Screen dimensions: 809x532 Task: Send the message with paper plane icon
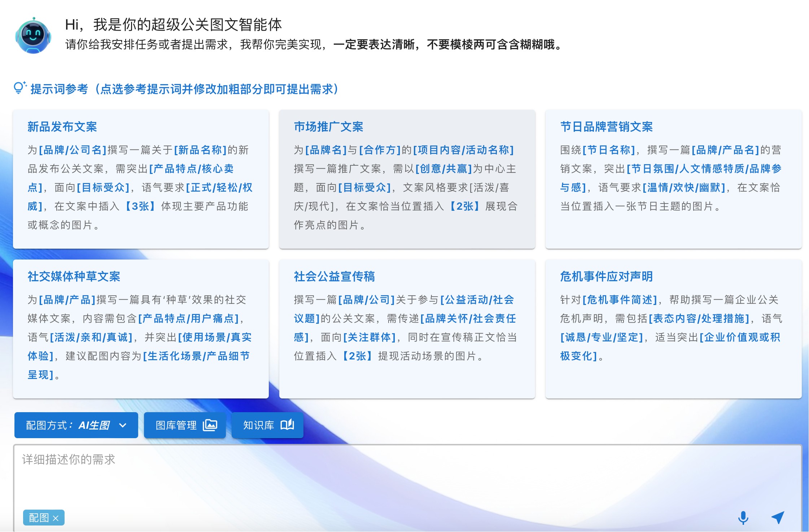click(778, 518)
